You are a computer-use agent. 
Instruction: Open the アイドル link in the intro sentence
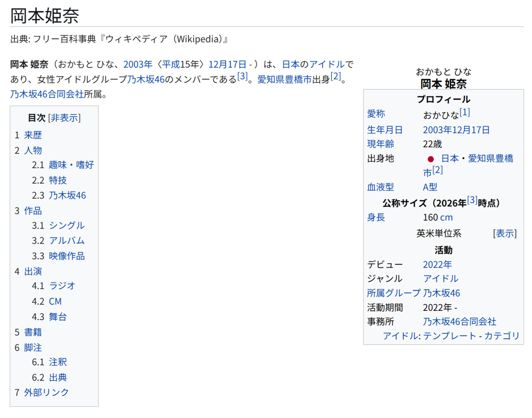coord(327,64)
